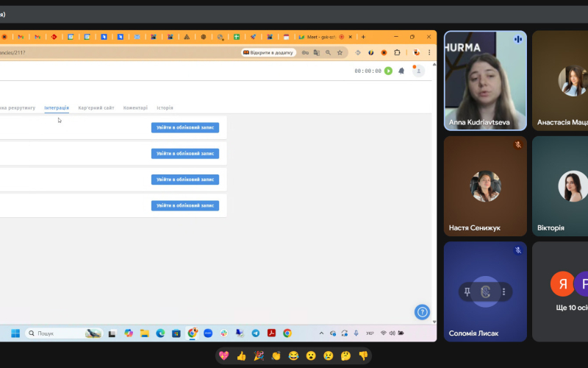This screenshot has height=368, width=588.
Task: Open the user profile avatar menu
Action: (418, 71)
